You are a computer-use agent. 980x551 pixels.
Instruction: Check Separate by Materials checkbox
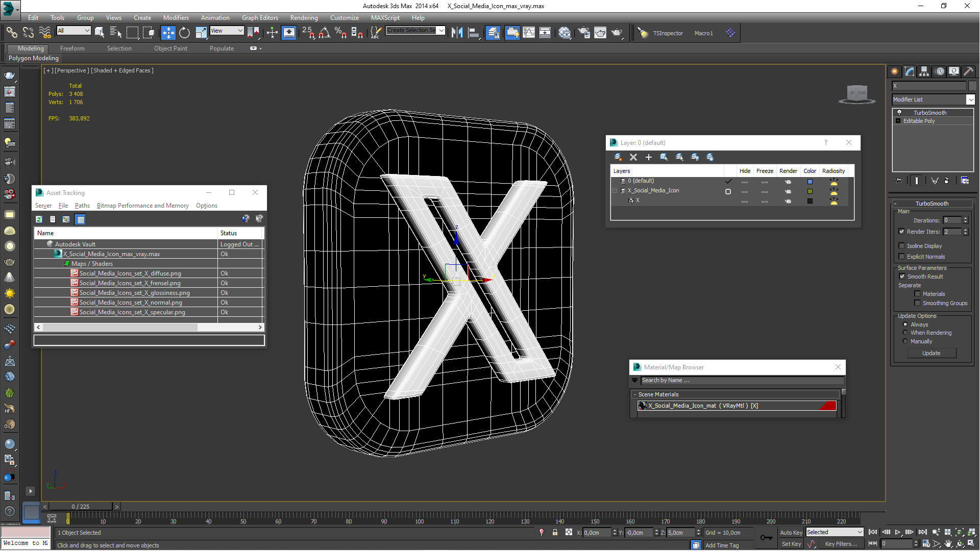pos(917,293)
